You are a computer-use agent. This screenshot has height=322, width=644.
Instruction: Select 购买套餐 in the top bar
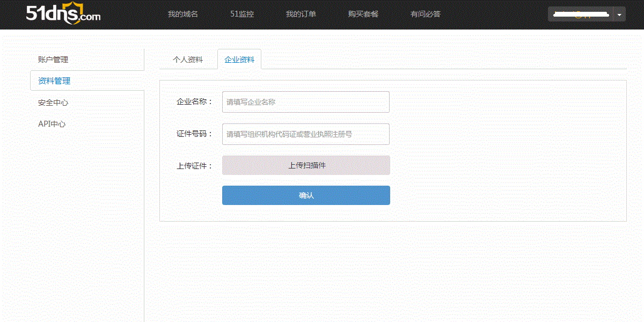(363, 14)
